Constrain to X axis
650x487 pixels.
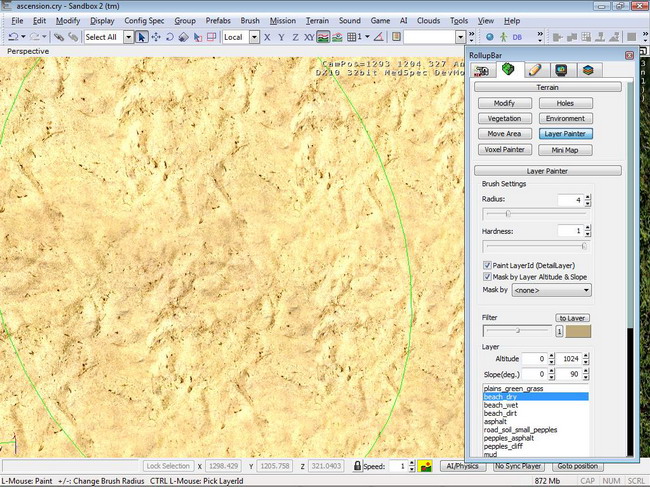(267, 37)
